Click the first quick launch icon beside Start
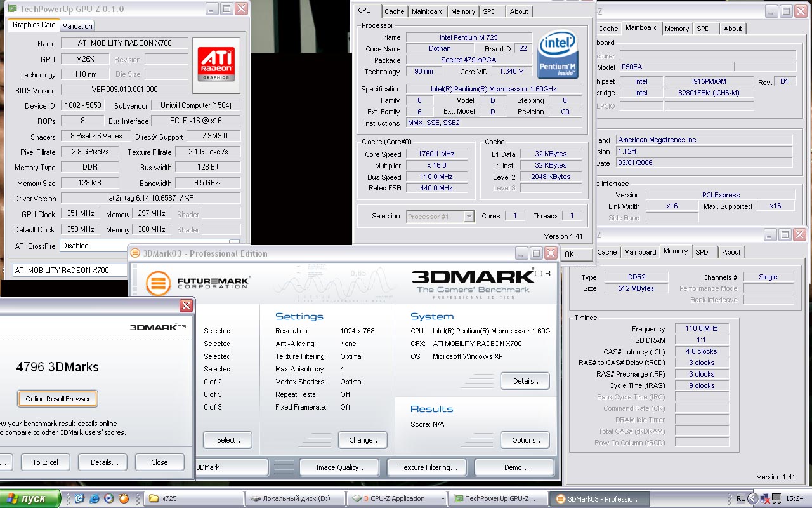812x508 pixels. click(x=79, y=498)
